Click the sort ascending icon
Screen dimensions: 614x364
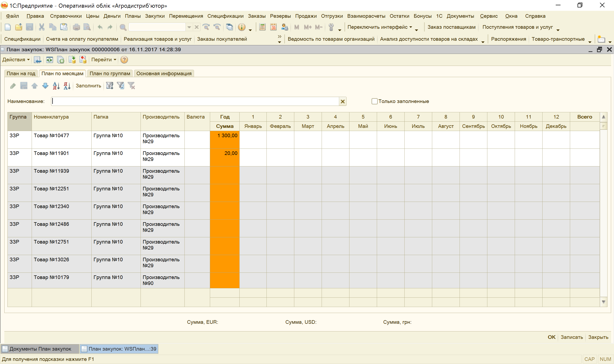[x=56, y=86]
